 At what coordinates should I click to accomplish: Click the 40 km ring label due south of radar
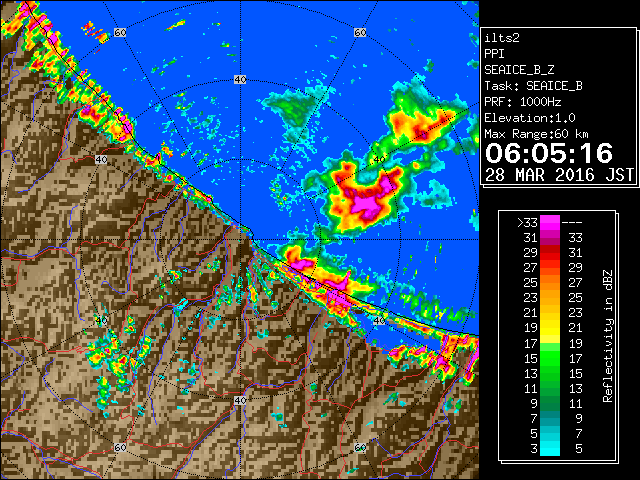(x=240, y=400)
